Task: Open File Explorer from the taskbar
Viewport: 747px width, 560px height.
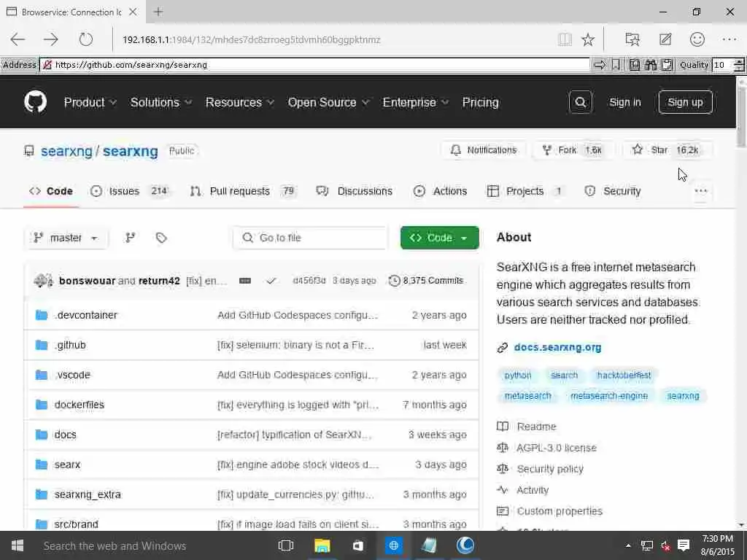Action: [x=322, y=545]
